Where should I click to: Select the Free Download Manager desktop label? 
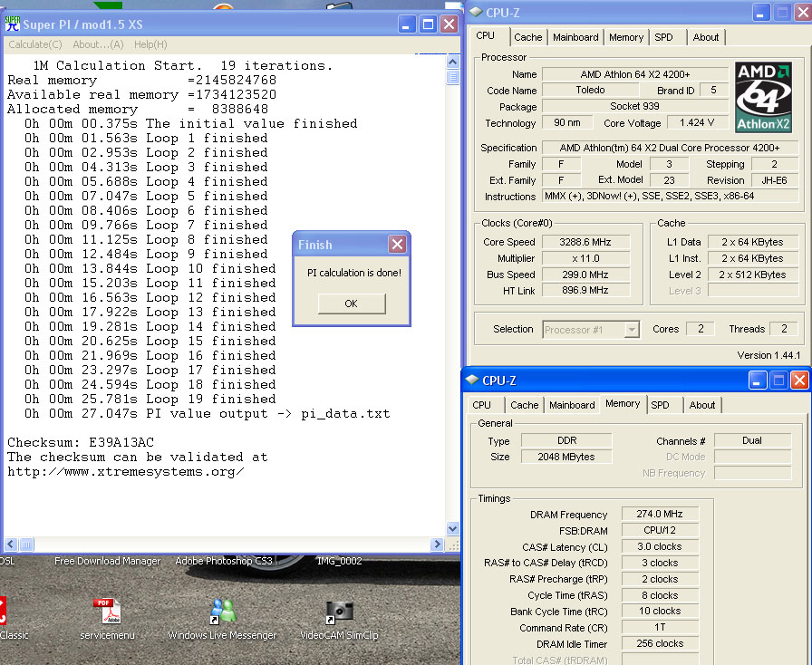(x=107, y=561)
